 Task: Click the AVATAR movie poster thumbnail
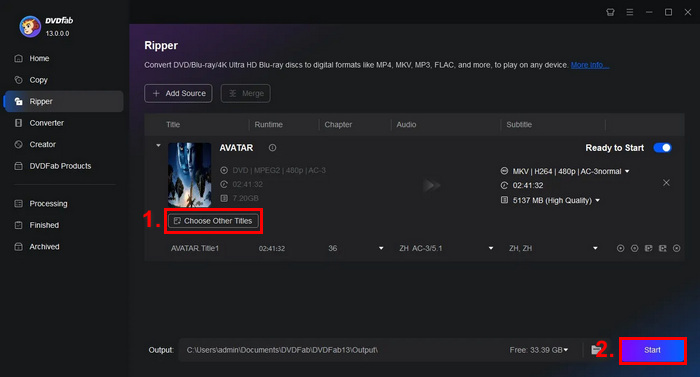(x=190, y=175)
